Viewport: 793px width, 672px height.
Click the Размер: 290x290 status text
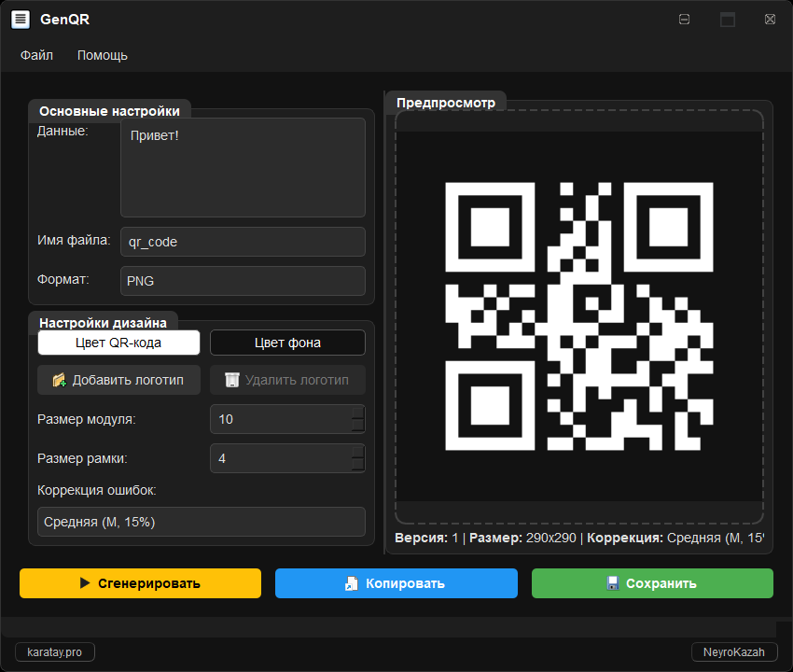click(522, 538)
